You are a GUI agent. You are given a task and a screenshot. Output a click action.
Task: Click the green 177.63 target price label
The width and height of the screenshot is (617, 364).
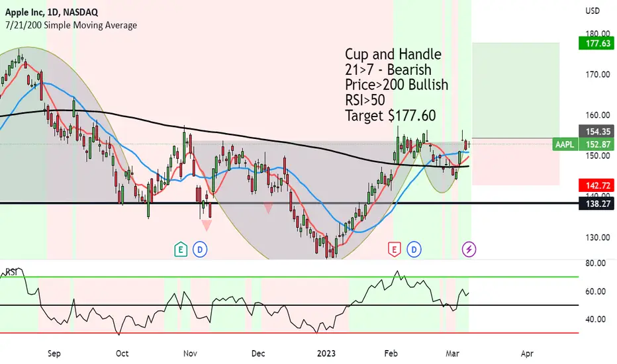(596, 43)
